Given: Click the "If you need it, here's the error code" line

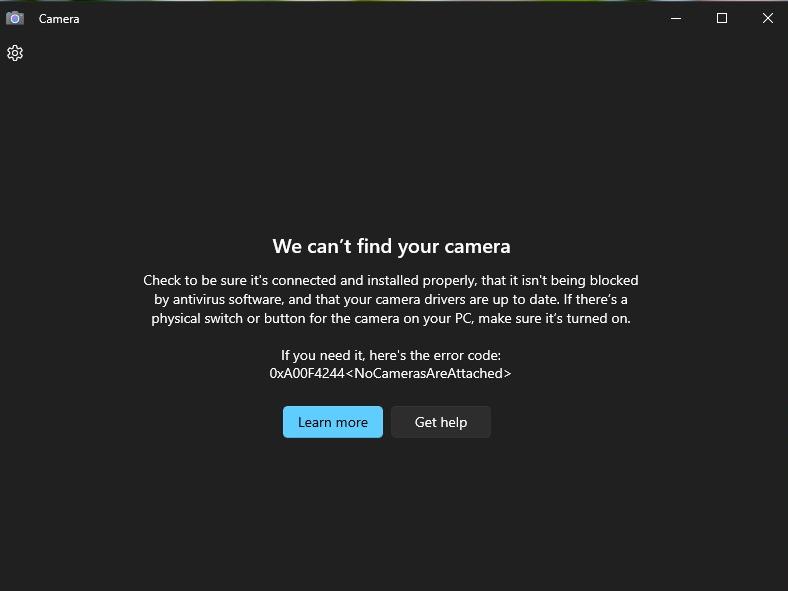Looking at the screenshot, I should 390,355.
